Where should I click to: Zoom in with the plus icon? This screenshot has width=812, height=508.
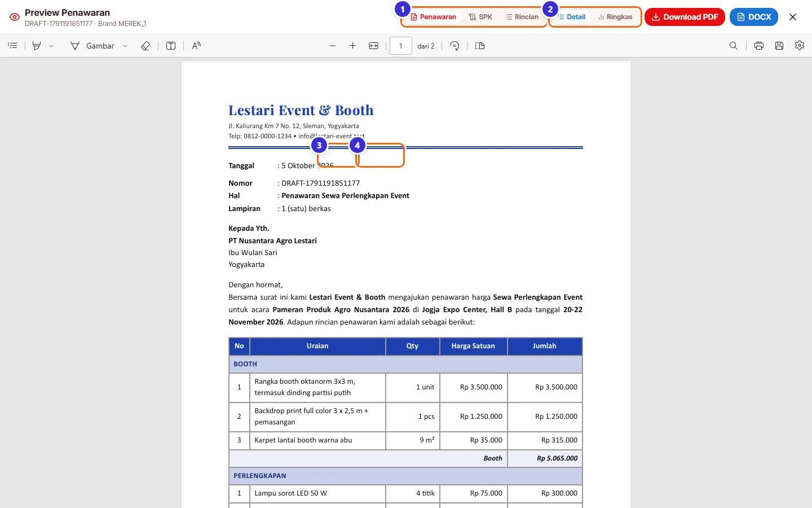(352, 46)
